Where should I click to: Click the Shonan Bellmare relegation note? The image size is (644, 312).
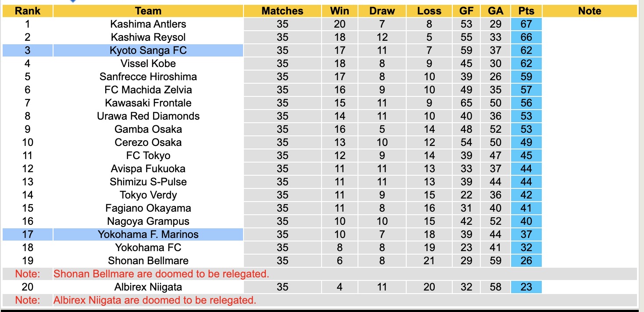(x=161, y=274)
